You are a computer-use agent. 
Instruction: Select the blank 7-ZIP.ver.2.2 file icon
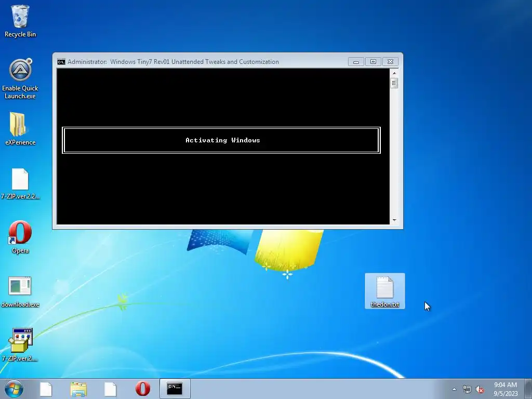pos(20,183)
